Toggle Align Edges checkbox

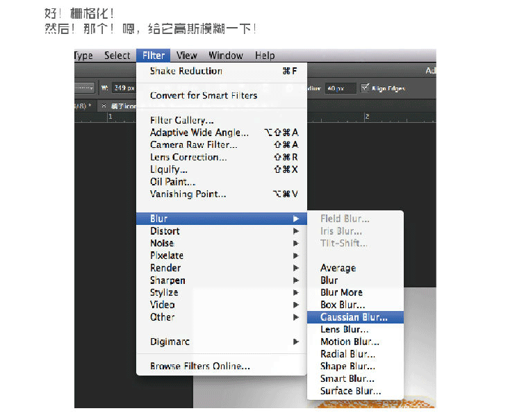(365, 87)
